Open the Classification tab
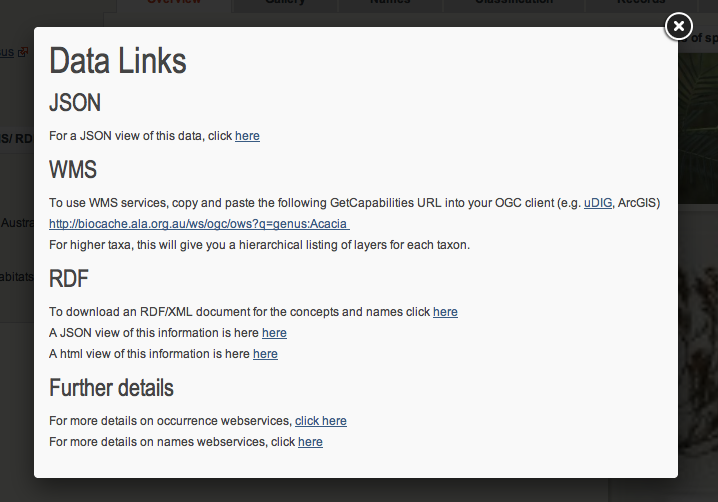Screen dimensions: 718x502 515,4
